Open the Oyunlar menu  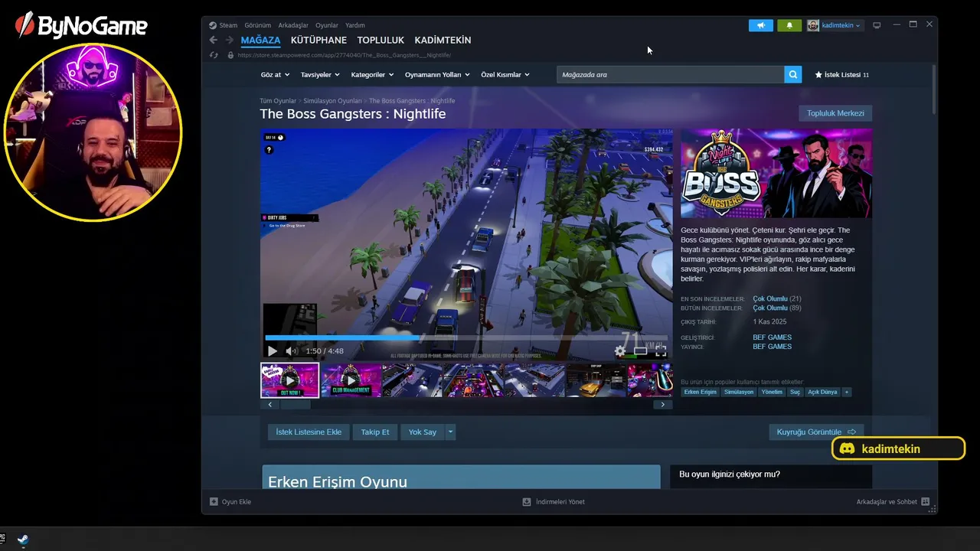click(x=327, y=25)
